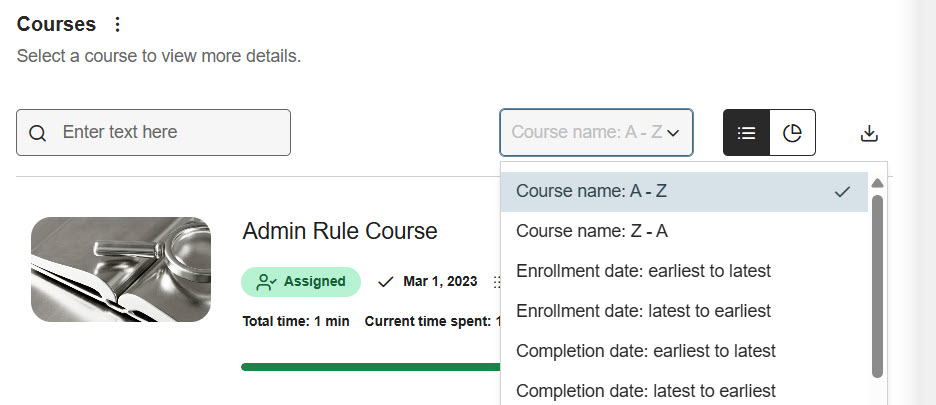
Task: Click the Courses three-dot options icon
Action: 118,25
